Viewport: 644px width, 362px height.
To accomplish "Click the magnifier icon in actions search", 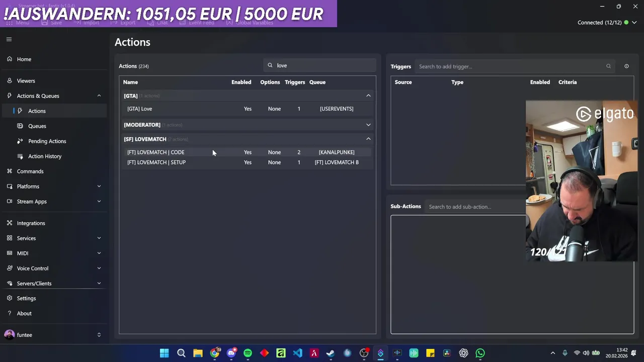I will (x=270, y=65).
